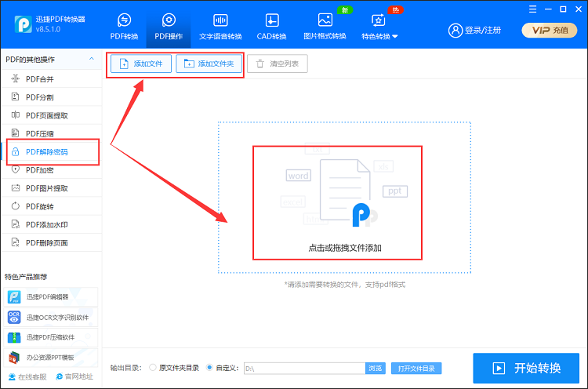Viewport: 588px width, 389px height.
Task: Select PDF旋转 in the sidebar
Action: 52,206
